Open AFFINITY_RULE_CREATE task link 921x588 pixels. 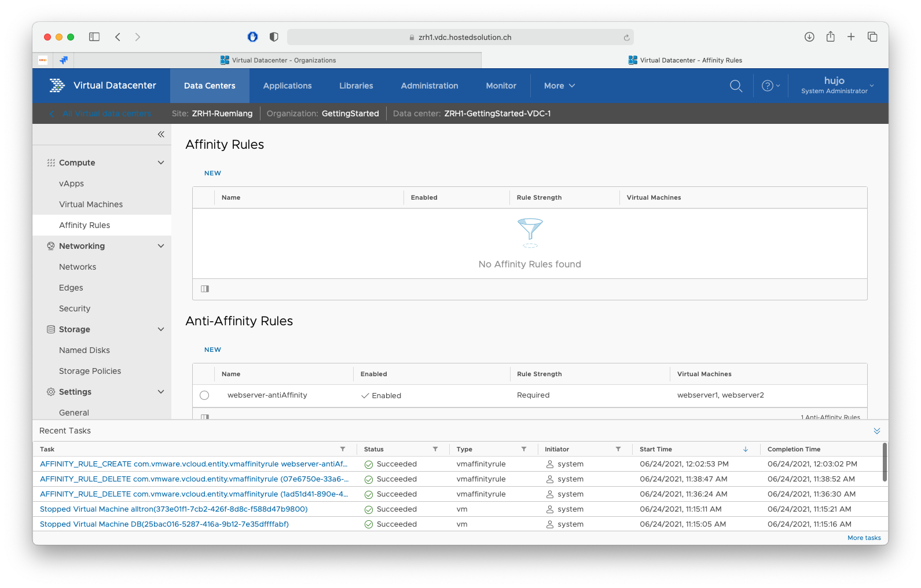coord(193,464)
